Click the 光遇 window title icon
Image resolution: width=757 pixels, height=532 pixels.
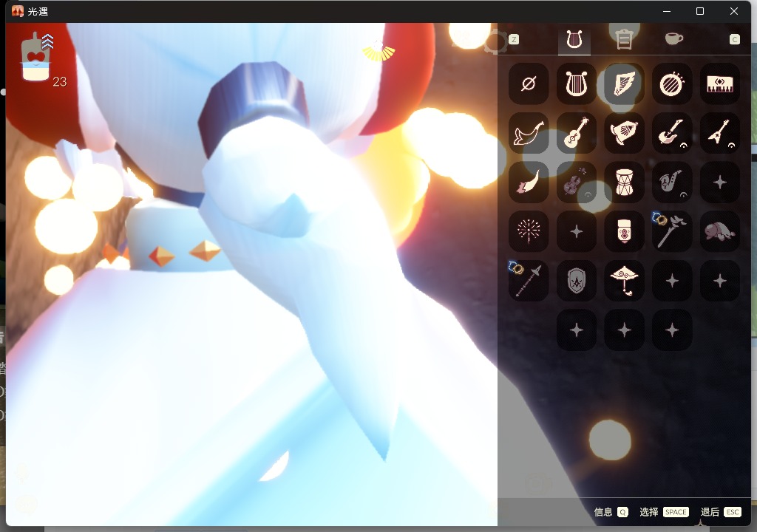pos(18,11)
